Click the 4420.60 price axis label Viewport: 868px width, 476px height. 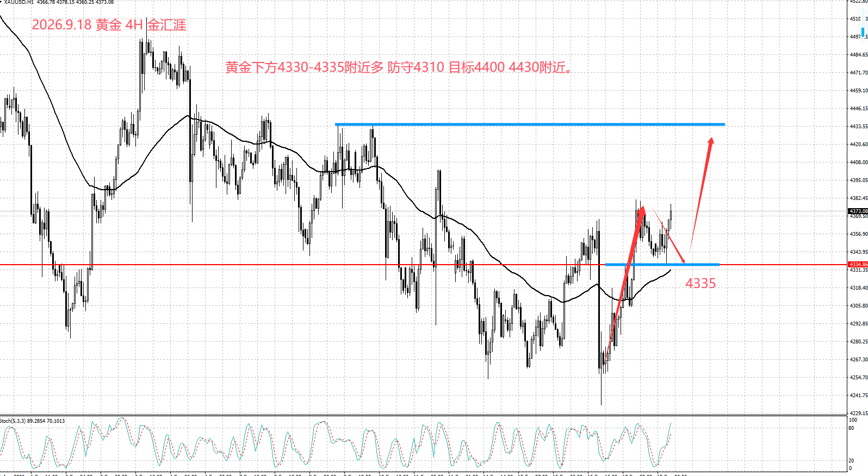[x=859, y=145]
